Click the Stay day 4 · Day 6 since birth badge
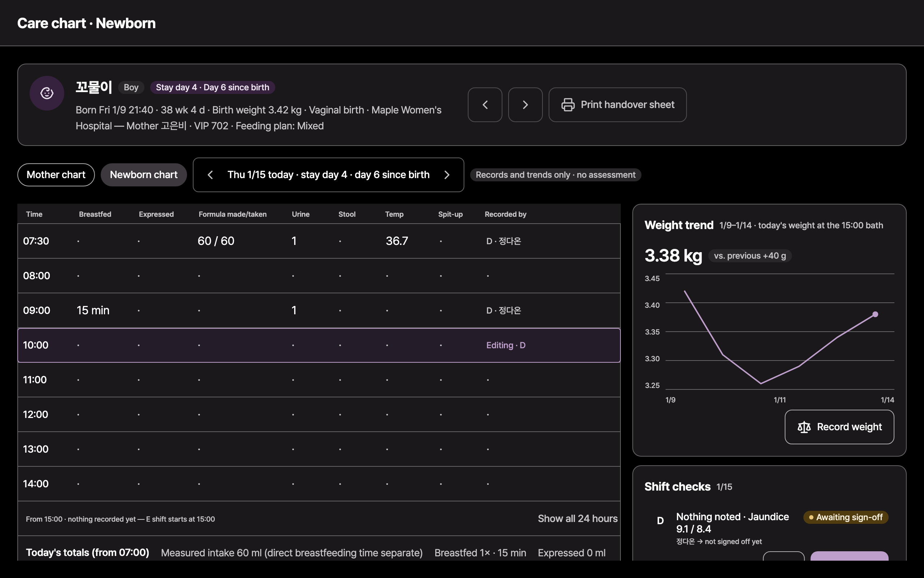 point(212,87)
